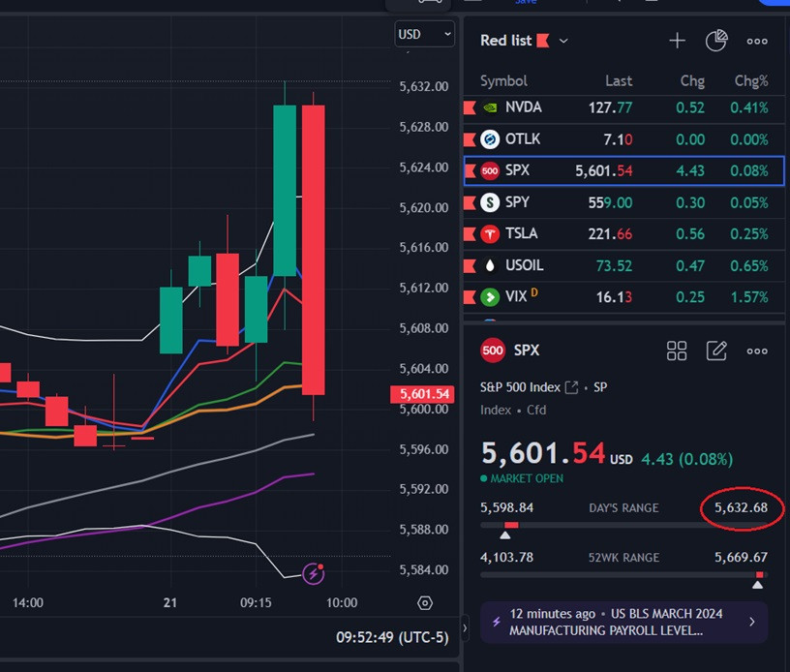Viewport: 790px width, 672px height.
Task: Toggle the red flag on VIX row
Action: (x=470, y=297)
